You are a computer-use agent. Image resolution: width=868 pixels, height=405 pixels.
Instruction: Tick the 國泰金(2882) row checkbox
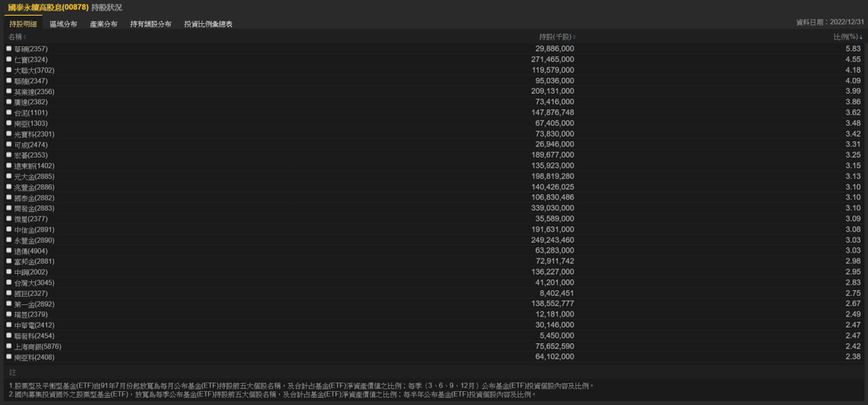pos(9,197)
